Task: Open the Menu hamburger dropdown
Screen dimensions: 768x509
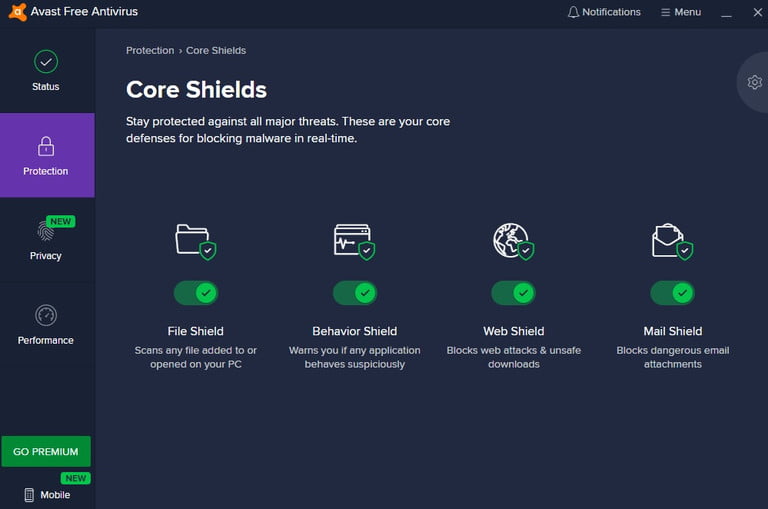Action: [x=680, y=13]
